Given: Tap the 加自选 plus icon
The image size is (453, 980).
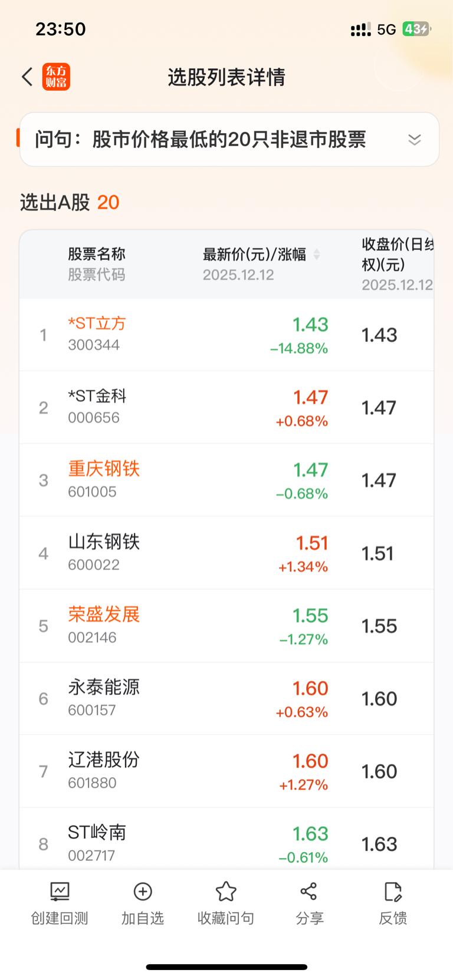Looking at the screenshot, I should (x=143, y=892).
